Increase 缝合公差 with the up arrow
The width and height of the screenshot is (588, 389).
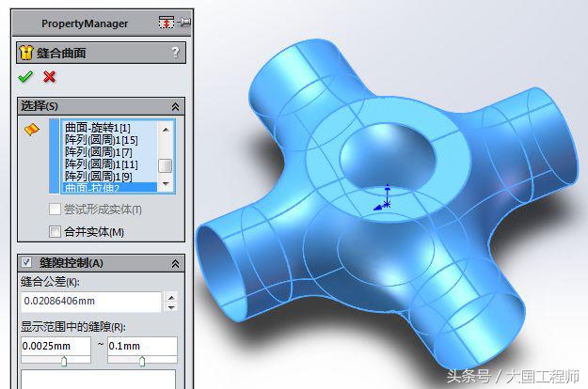tap(171, 297)
